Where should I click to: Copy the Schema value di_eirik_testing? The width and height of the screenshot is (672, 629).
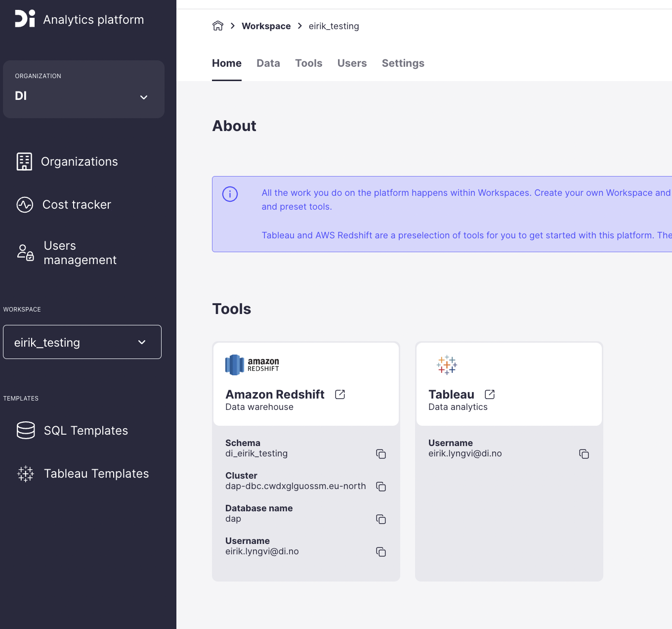coord(381,454)
